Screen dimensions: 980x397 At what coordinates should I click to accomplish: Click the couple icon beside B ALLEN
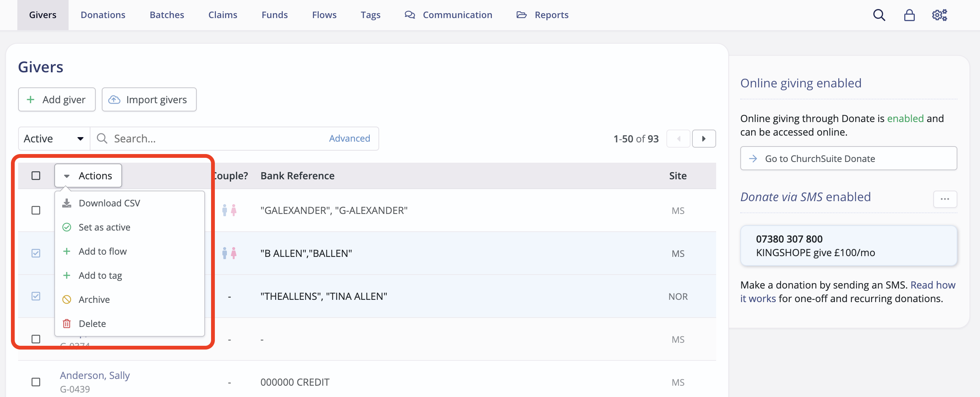[x=229, y=253]
